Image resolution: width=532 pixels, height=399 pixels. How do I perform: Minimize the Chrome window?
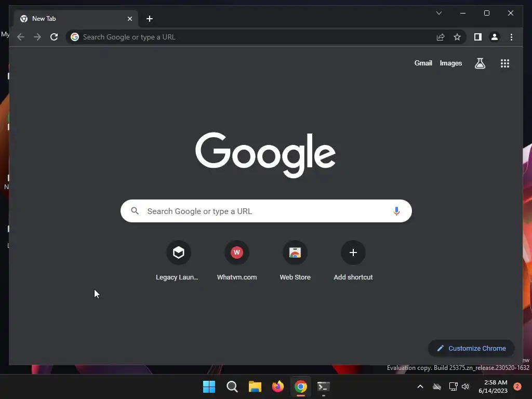[463, 13]
